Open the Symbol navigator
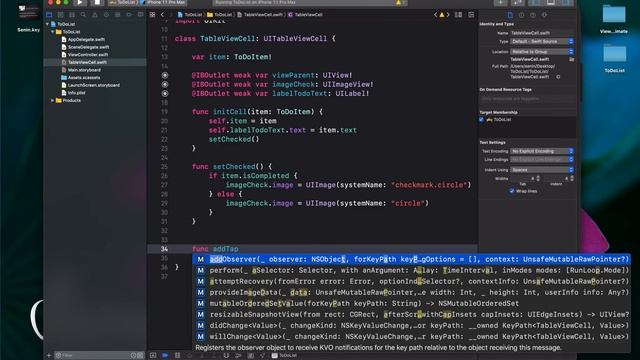640x360 pixels. click(72, 15)
